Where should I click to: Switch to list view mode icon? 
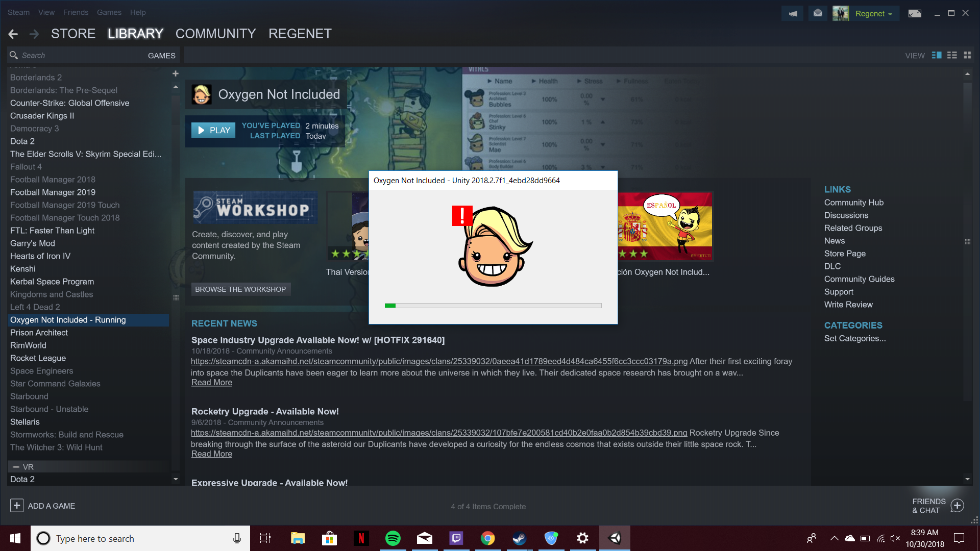tap(952, 55)
